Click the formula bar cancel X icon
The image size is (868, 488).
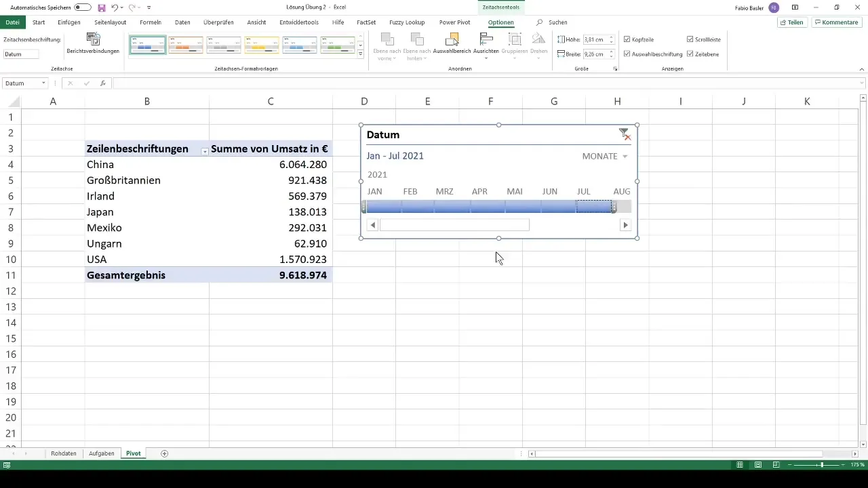pyautogui.click(x=70, y=83)
